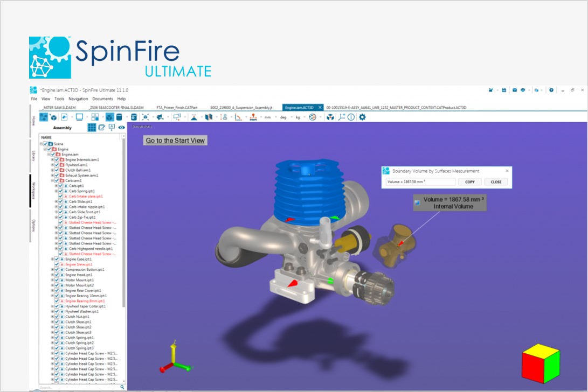This screenshot has width=588, height=392.
Task: Collapse the Carb.iam:1 tree node
Action: point(52,180)
